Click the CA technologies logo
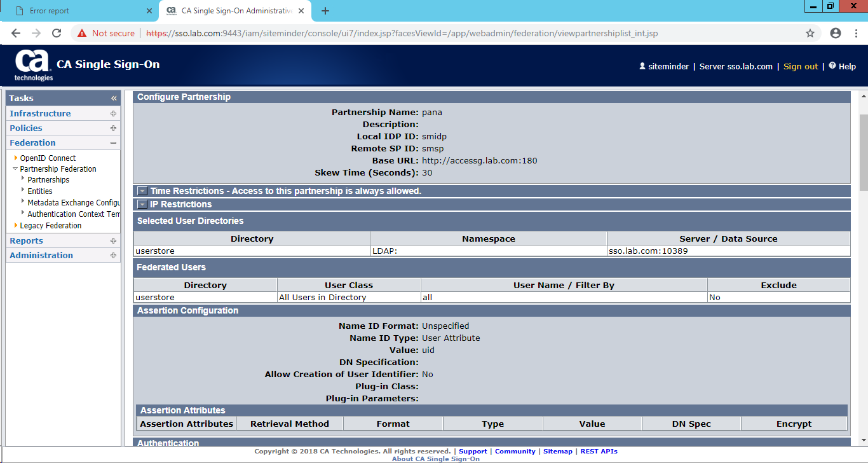 (34, 66)
